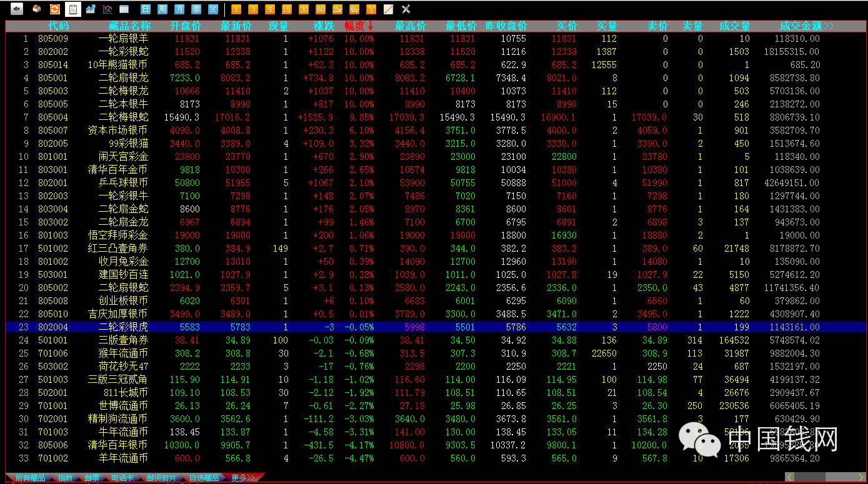The height and width of the screenshot is (484, 868).
Task: Select row 羊年流通币
Action: tap(436, 458)
